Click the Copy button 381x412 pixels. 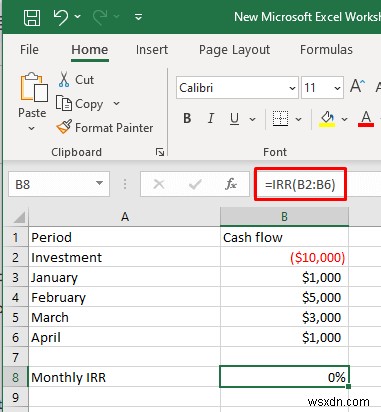click(x=80, y=104)
